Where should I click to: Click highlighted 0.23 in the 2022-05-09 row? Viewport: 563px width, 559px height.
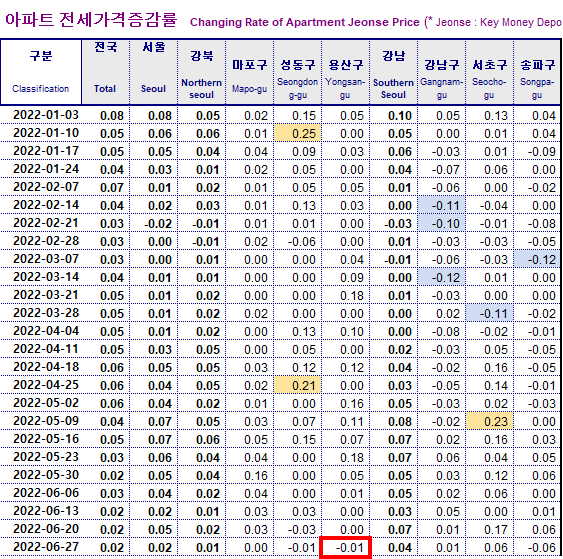pyautogui.click(x=489, y=421)
